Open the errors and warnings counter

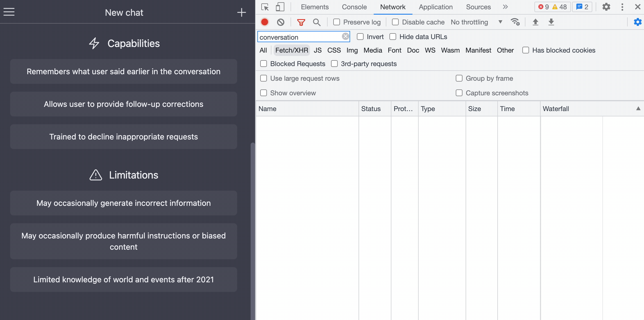[x=552, y=7]
